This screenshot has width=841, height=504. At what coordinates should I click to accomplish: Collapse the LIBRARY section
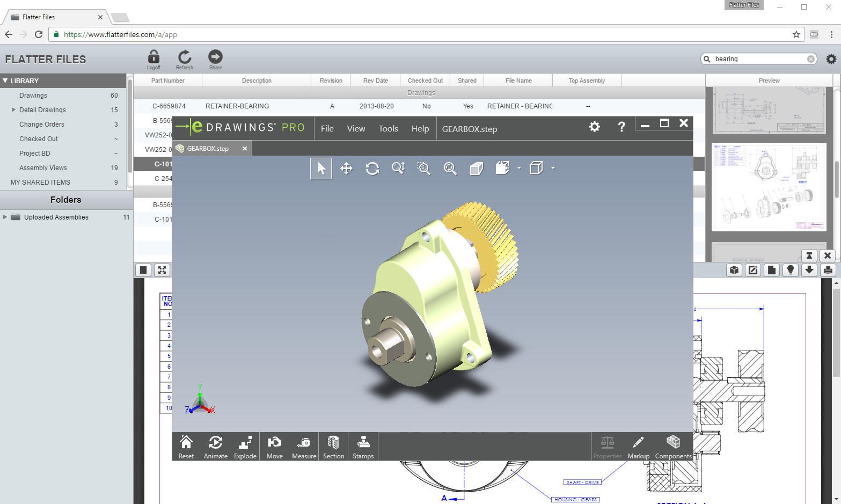tap(5, 81)
